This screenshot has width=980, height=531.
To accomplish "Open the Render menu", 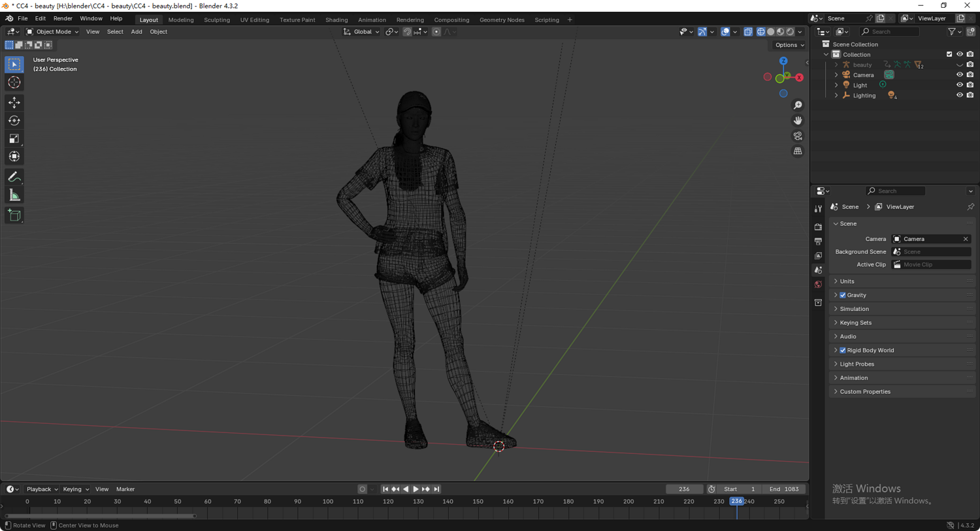I will click(x=63, y=19).
